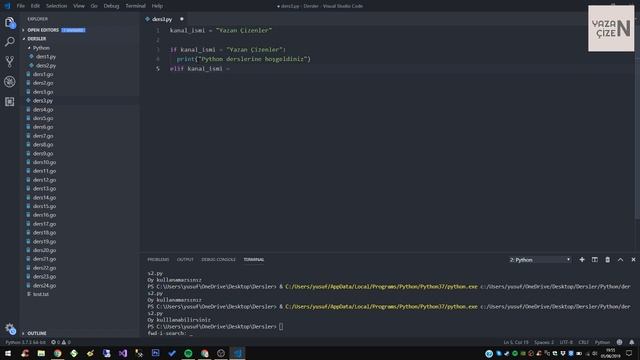Viewport: 640px width, 360px height.
Task: Collapse the DERSLER folder section
Action: tap(36, 39)
